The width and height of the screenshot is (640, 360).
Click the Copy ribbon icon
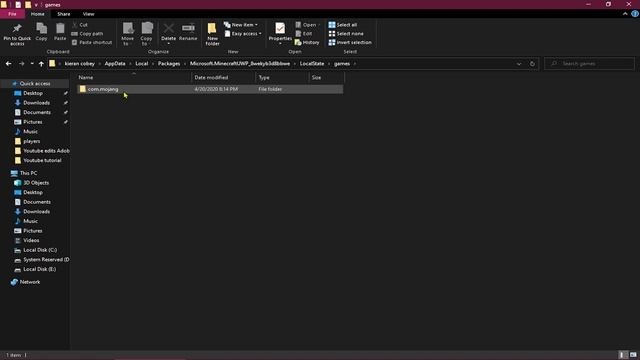(x=41, y=32)
